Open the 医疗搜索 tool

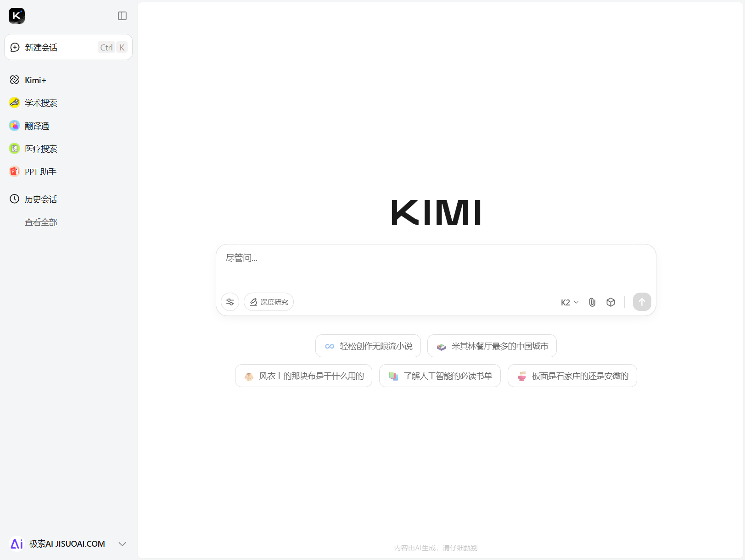point(41,149)
